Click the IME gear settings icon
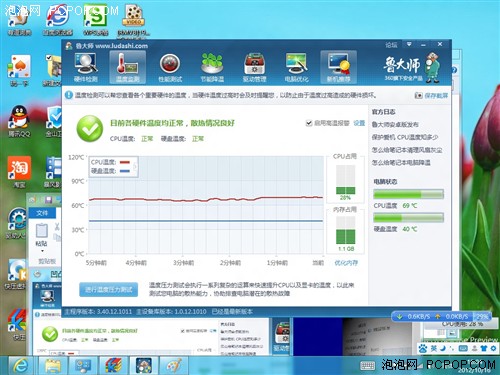The image size is (500, 375). (x=493, y=349)
